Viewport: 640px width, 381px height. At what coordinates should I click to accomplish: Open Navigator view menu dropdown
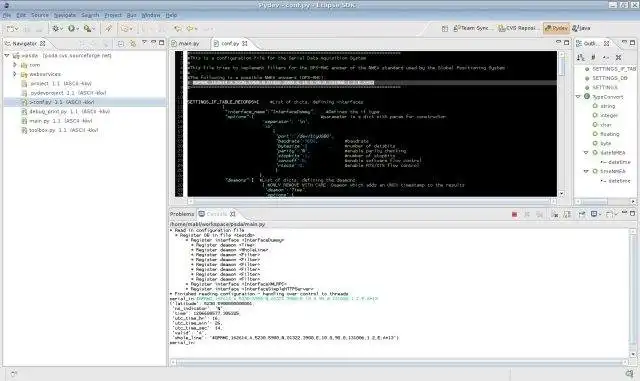pos(144,42)
